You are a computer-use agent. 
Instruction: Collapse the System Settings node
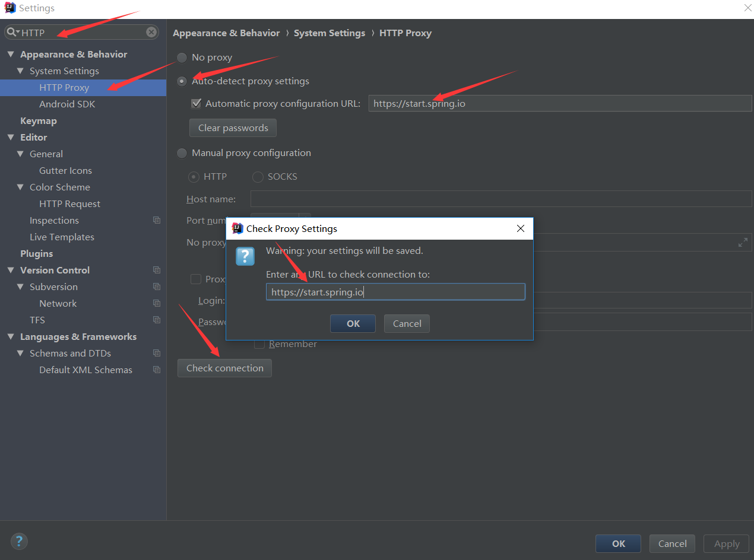(x=20, y=71)
